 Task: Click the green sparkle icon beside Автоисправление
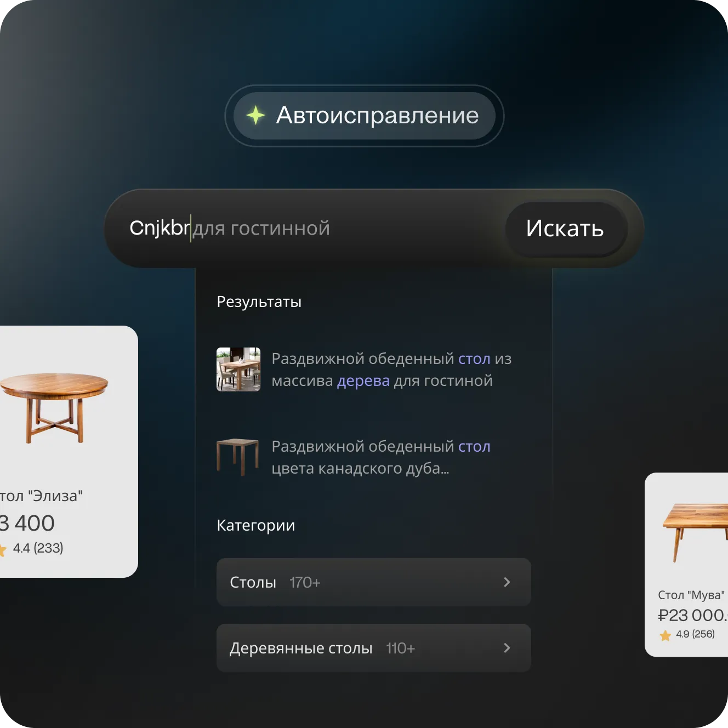pos(255,115)
